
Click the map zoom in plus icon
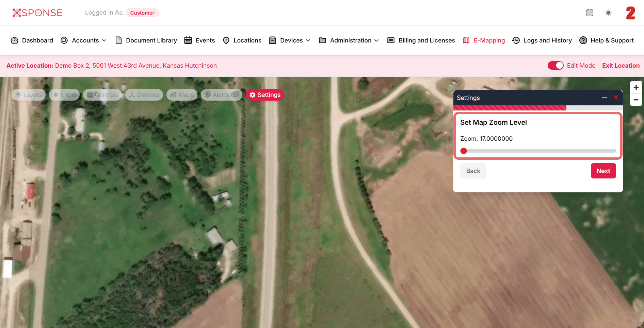636,87
